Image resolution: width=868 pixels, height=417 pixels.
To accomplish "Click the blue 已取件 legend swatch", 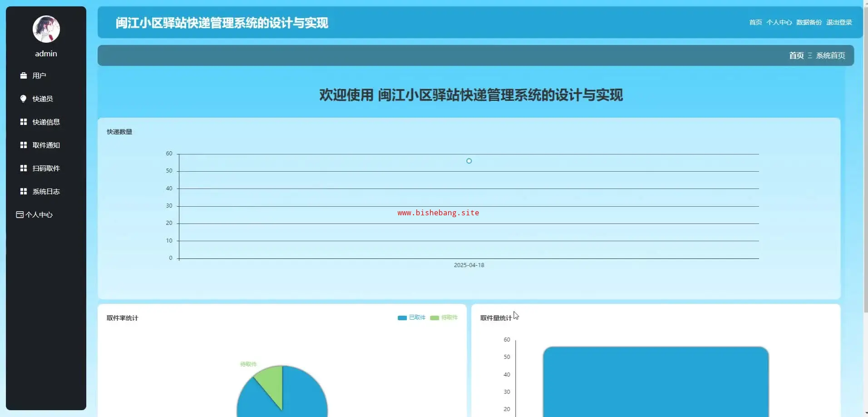I will click(402, 318).
